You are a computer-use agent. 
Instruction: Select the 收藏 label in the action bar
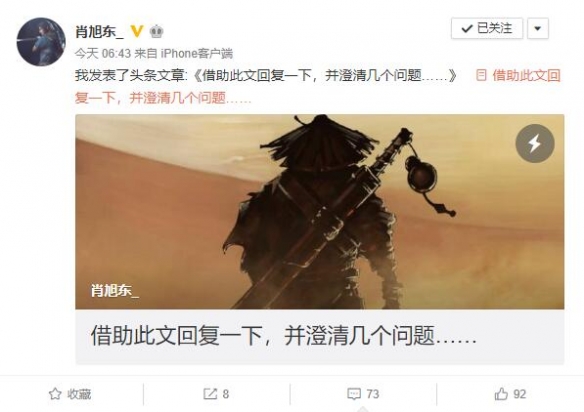tap(79, 394)
